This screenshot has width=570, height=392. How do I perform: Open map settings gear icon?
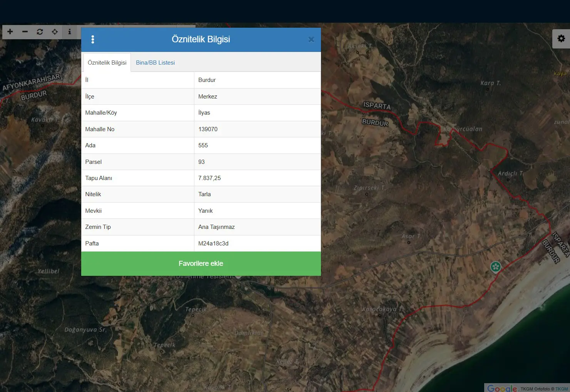561,38
